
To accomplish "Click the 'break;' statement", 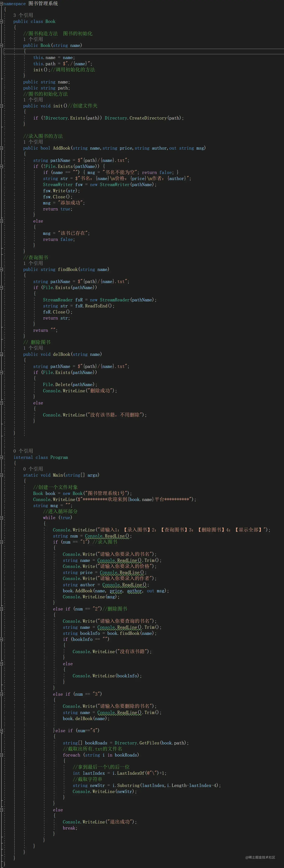I will (x=70, y=828).
